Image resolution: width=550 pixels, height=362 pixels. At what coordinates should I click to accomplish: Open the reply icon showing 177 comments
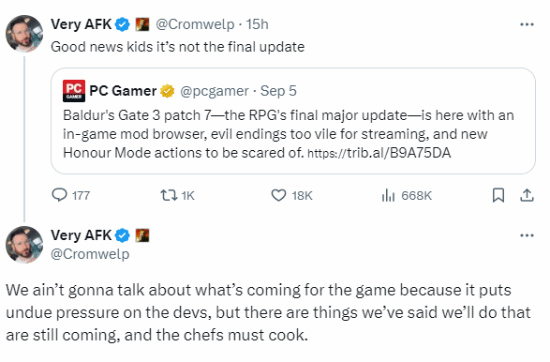(x=59, y=195)
